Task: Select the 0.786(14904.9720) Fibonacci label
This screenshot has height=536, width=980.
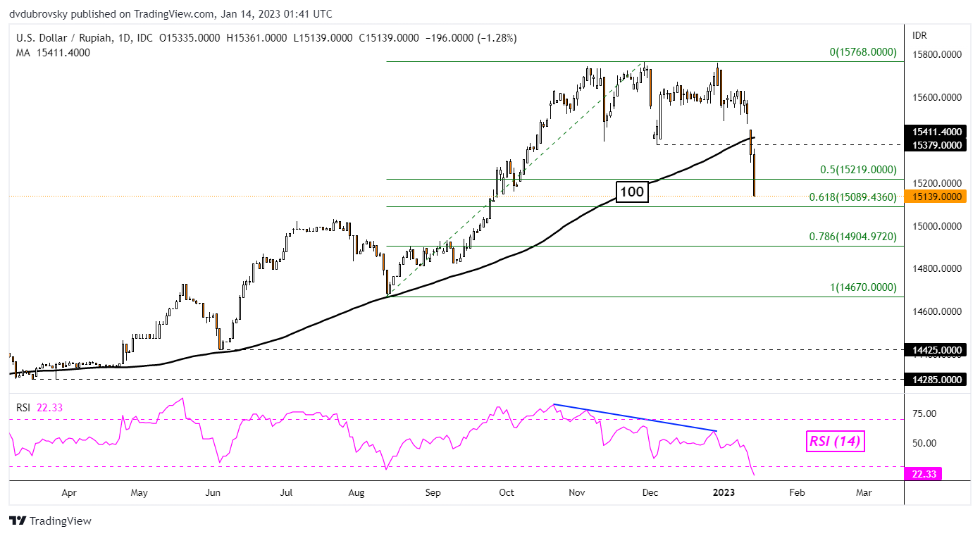Action: (x=853, y=237)
